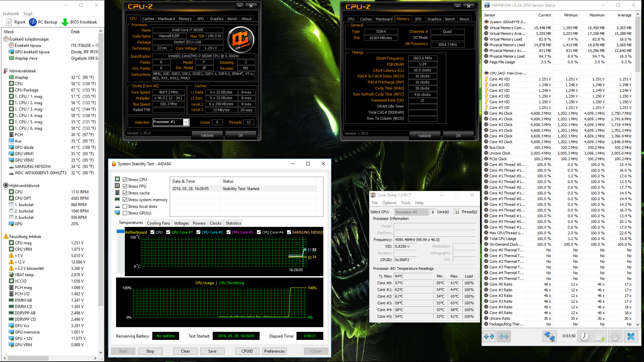The height and width of the screenshot is (362, 644).
Task: Click the Hűtőventilátorok fan icon
Action: (6, 185)
